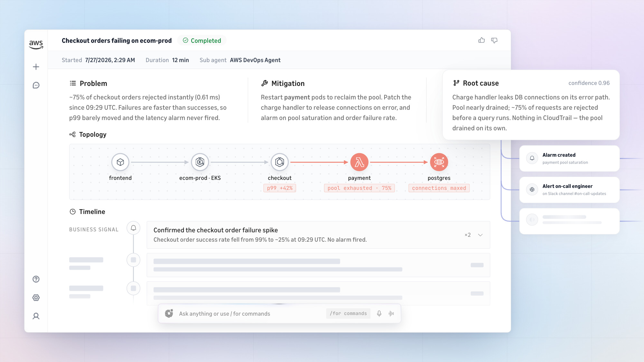This screenshot has width=644, height=362.
Task: Open help via the question mark icon
Action: (x=36, y=279)
